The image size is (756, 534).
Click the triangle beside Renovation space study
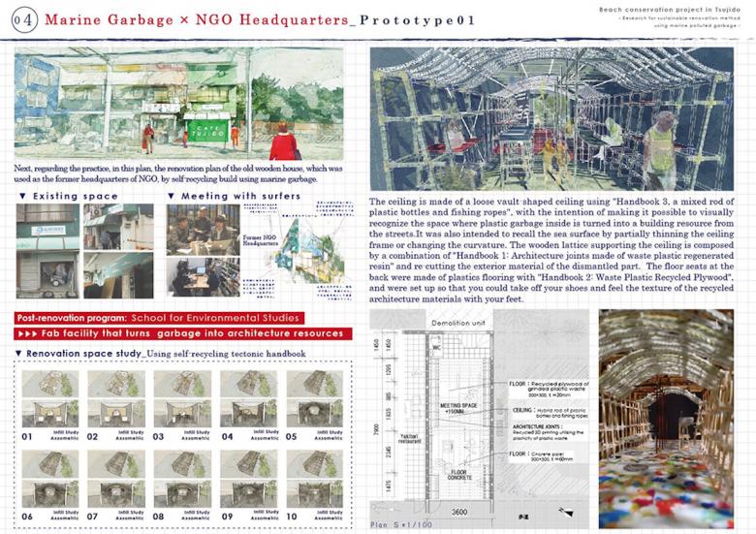tap(23, 354)
